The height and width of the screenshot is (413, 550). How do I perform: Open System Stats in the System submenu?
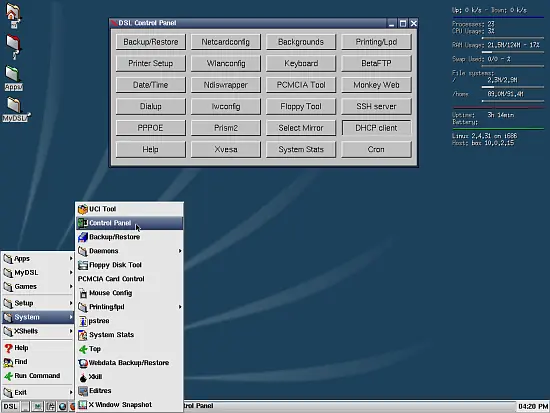pos(129,335)
